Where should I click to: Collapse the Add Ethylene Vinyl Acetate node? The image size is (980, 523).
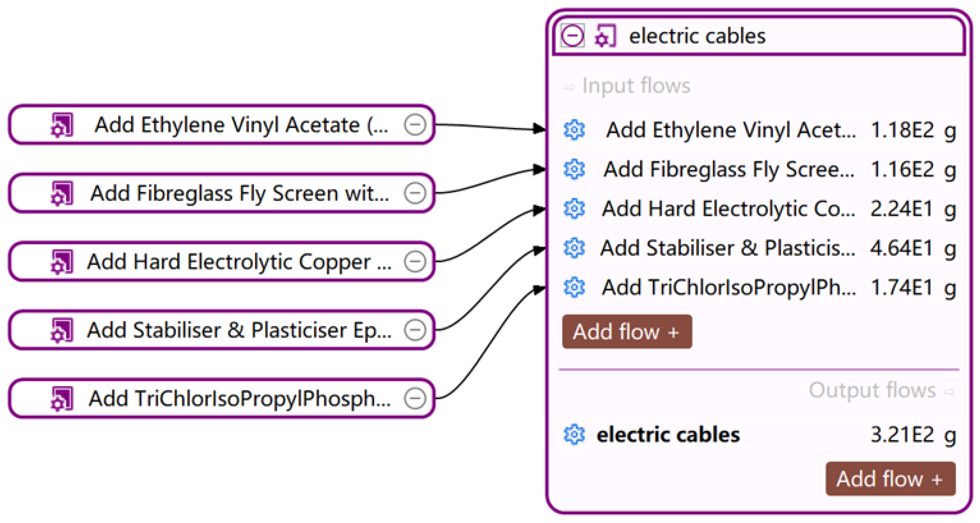tap(415, 125)
